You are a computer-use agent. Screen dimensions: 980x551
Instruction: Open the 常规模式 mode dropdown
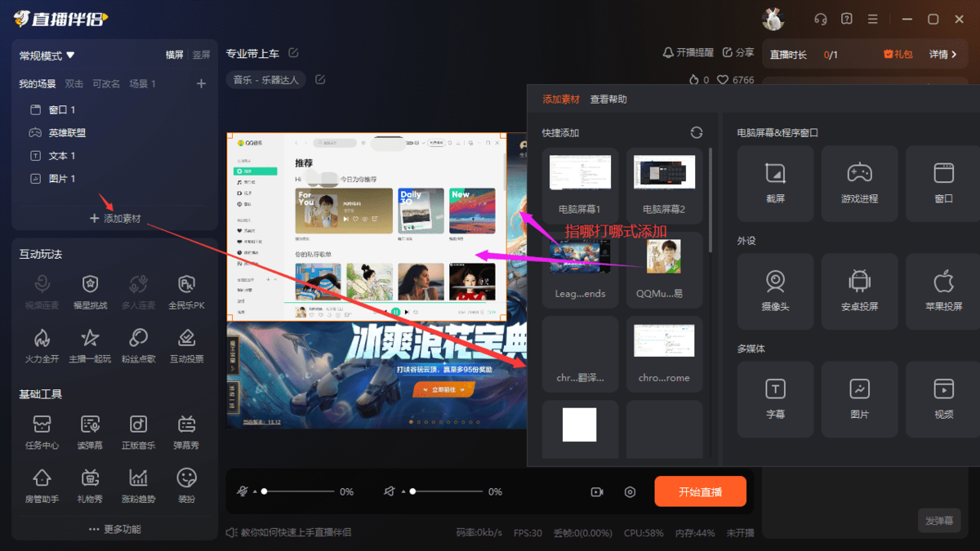point(41,56)
